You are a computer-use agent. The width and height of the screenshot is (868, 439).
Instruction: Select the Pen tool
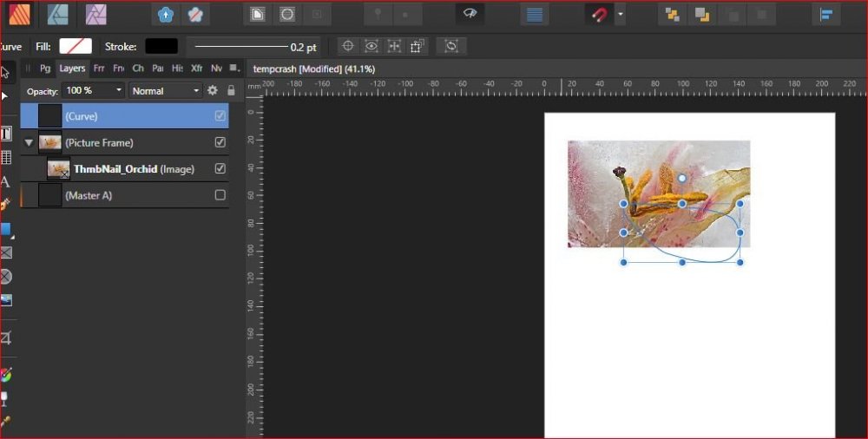[x=5, y=206]
